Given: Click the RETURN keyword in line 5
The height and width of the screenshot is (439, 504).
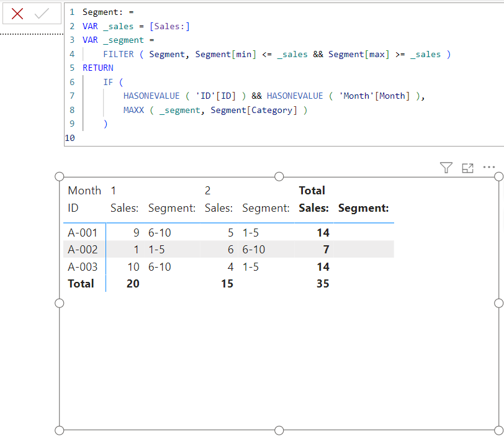Looking at the screenshot, I should 98,68.
